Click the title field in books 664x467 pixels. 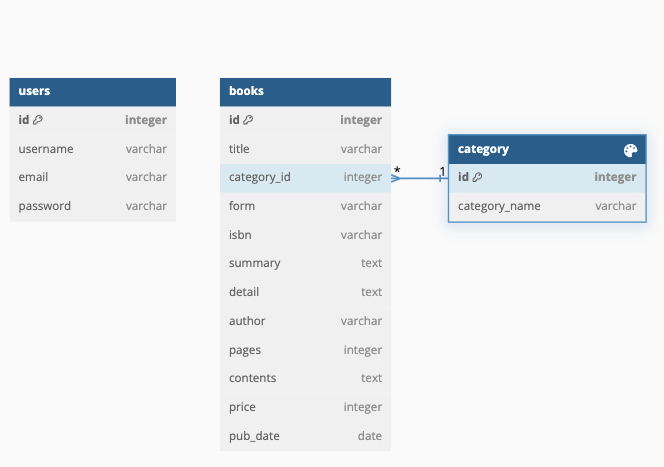coord(305,149)
